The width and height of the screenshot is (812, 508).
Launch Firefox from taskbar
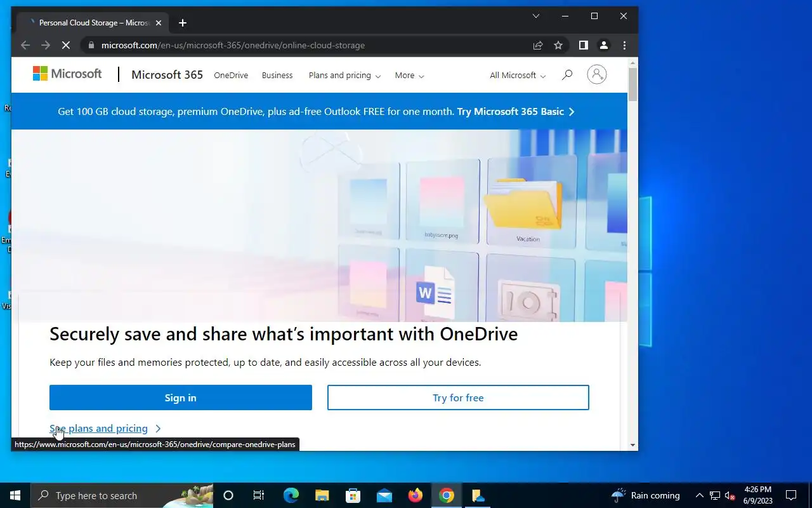[x=416, y=495]
